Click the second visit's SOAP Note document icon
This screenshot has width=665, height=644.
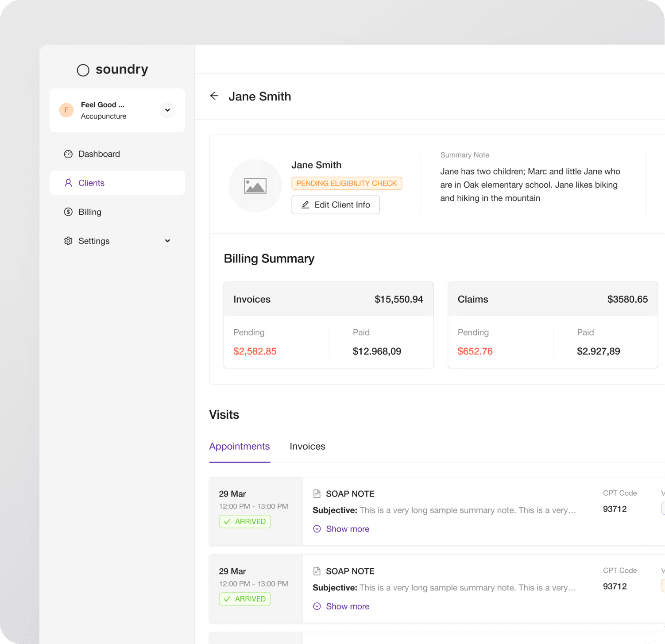tap(317, 571)
